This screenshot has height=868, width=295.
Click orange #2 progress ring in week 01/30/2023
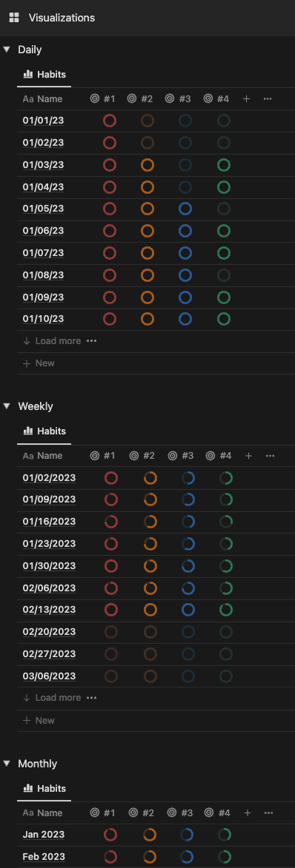[150, 566]
